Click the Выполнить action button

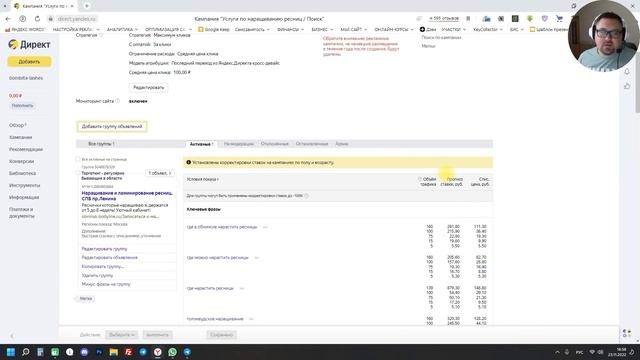157,335
